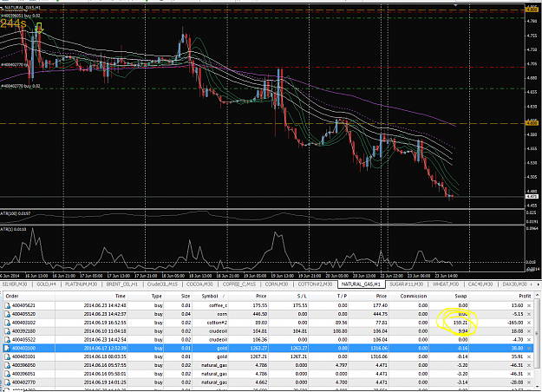The image size is (542, 392).
Task: Click the NATURAL_GAS,H1 chart title label
Action: tap(23, 7)
